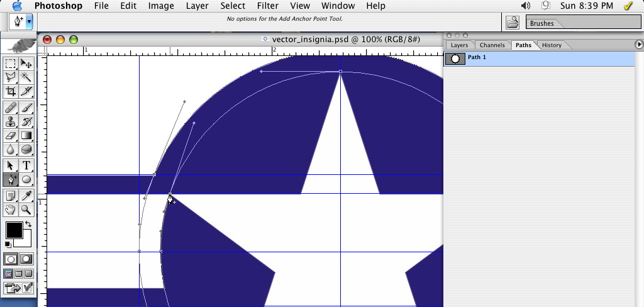Open the Image menu
Viewport: 644px width, 307px height.
161,6
